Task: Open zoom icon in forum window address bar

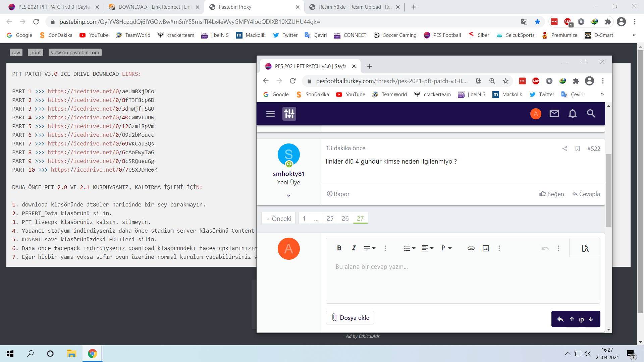Action: pyautogui.click(x=492, y=81)
